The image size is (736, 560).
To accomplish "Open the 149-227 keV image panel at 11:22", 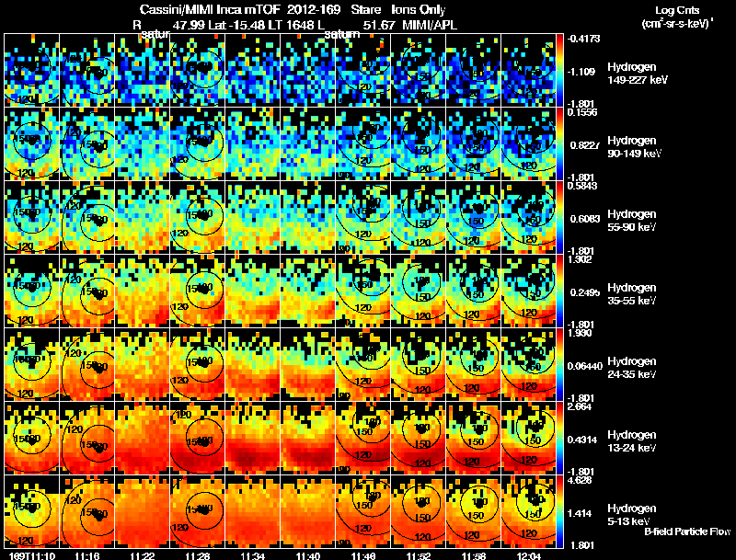I will click(x=143, y=70).
